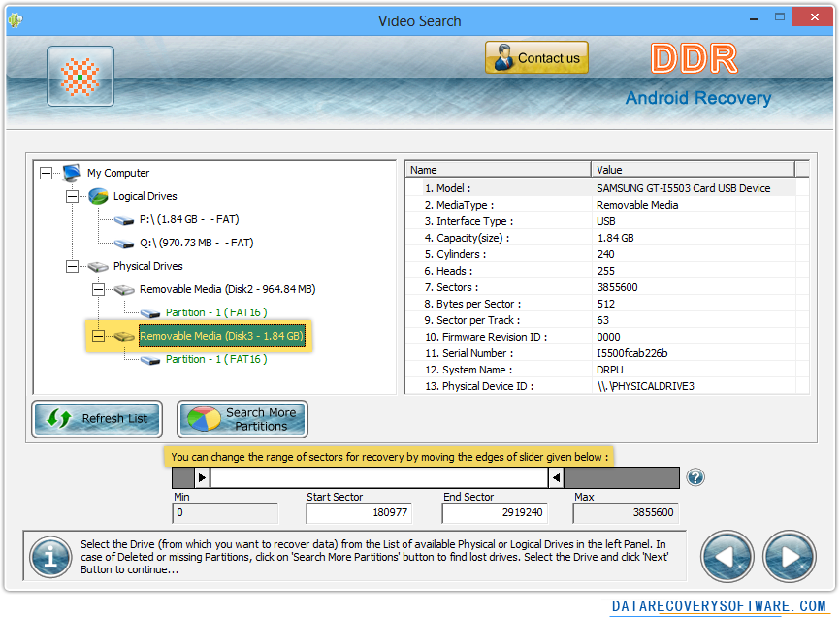This screenshot has height=617, width=840.
Task: Open the Contact us button
Action: click(536, 57)
